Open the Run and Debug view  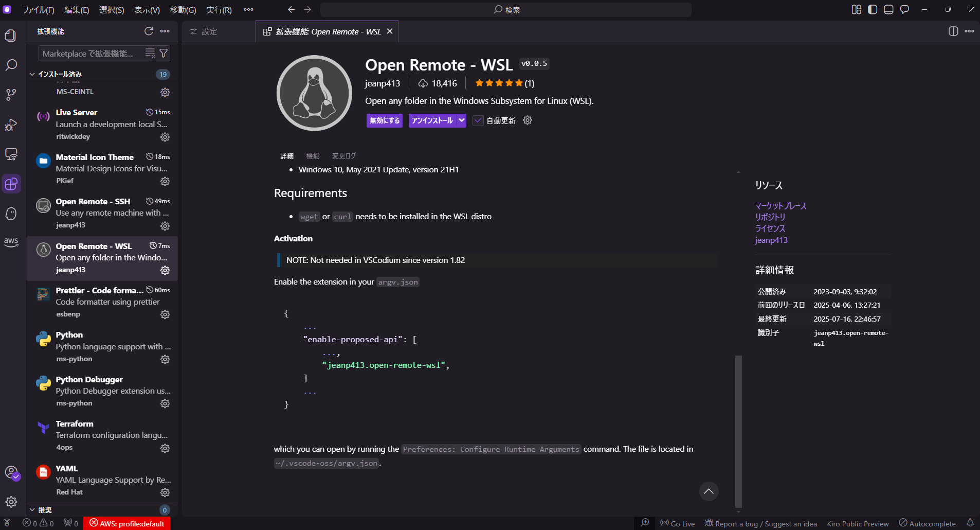(x=11, y=125)
